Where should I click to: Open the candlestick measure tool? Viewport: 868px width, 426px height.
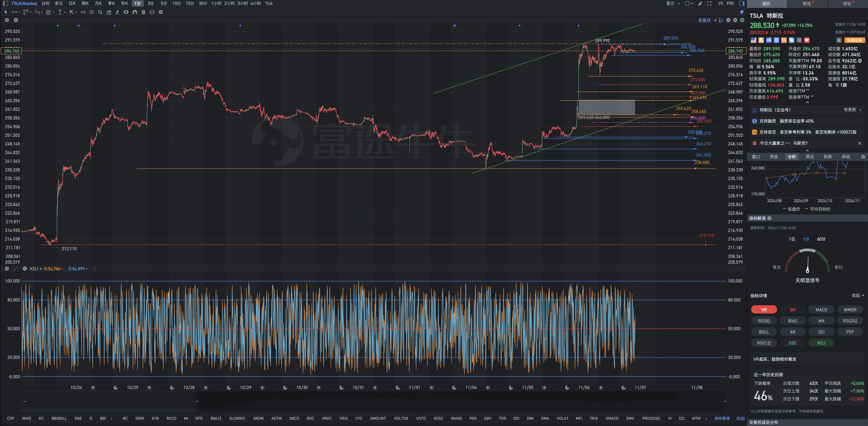pyautogui.click(x=109, y=12)
